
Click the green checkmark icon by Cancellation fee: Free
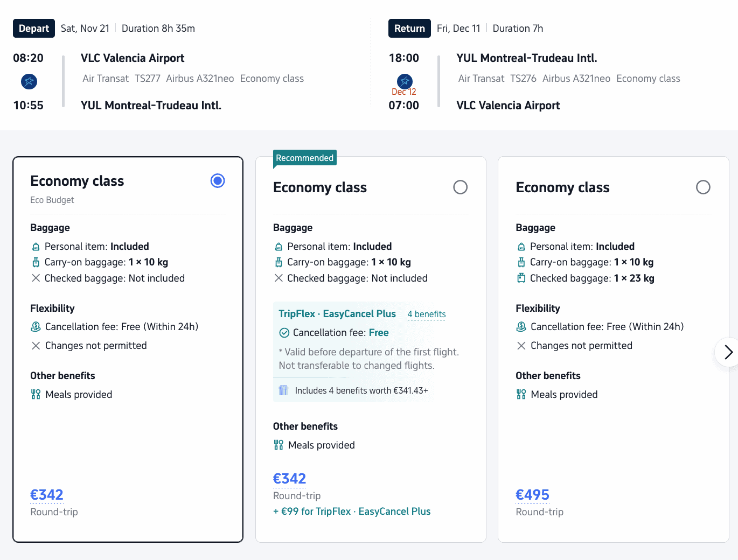coord(284,333)
